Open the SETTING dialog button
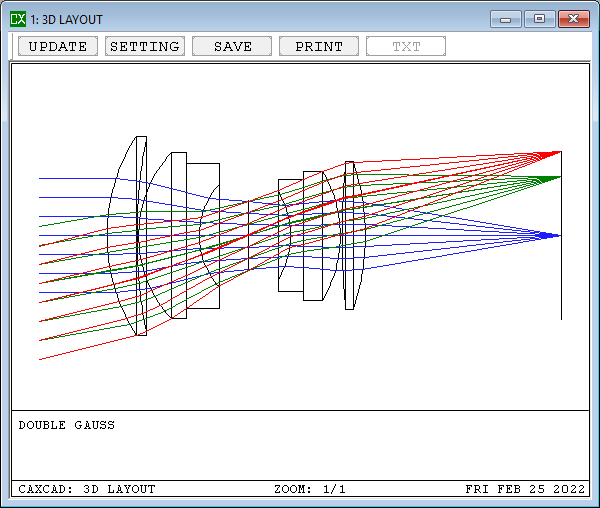 [145, 46]
